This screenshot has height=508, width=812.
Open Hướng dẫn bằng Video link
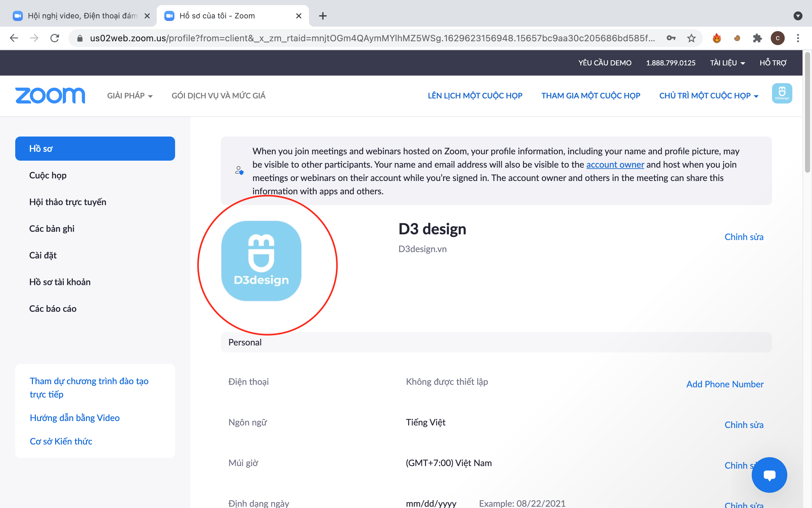coord(75,418)
